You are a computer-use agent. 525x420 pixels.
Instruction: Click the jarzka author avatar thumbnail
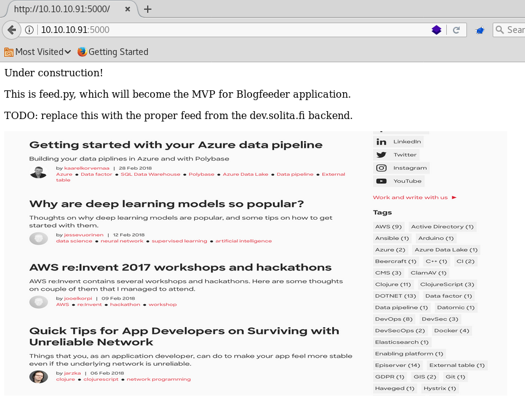pyautogui.click(x=38, y=377)
